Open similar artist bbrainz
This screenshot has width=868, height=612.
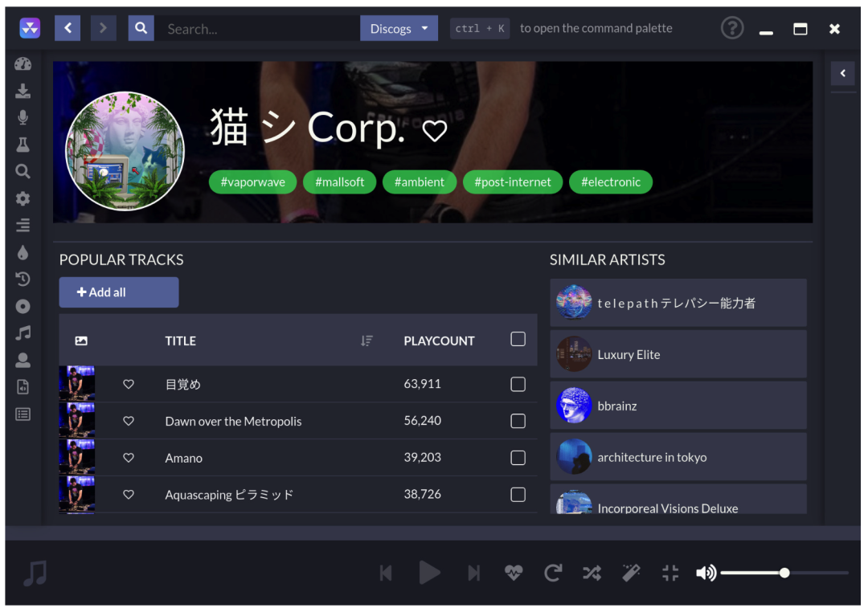click(678, 406)
